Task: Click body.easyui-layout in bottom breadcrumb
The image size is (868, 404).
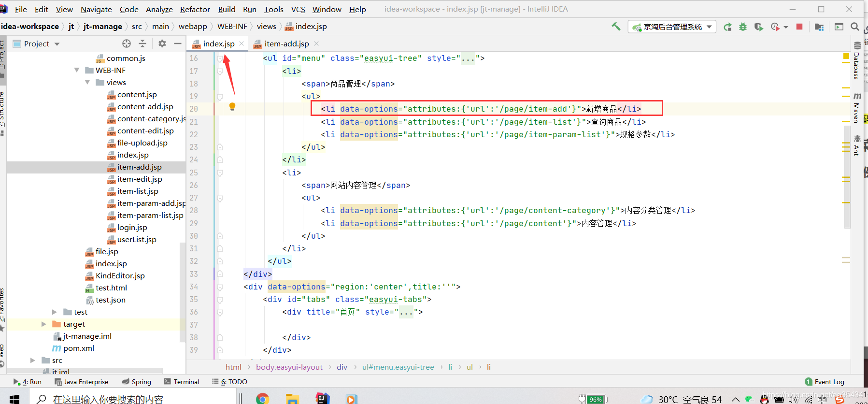Action: 289,367
